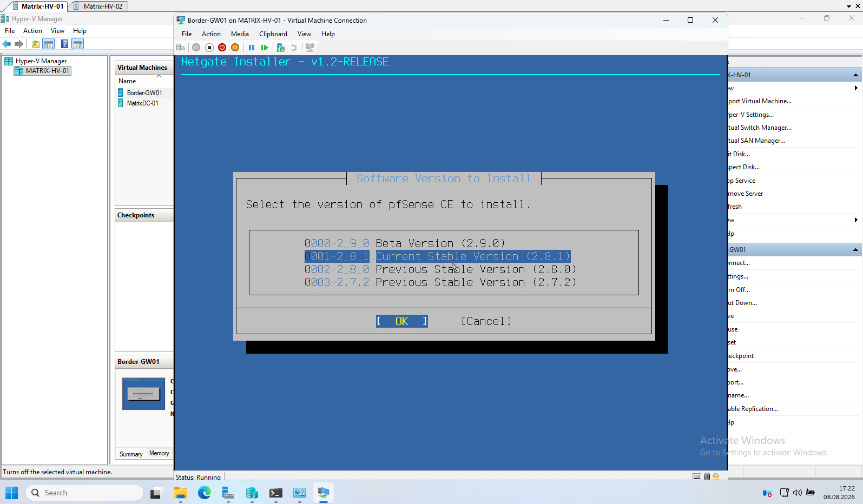Viewport: 863px width, 504px height.
Task: Click the red Shut Down VM icon
Action: (x=222, y=48)
